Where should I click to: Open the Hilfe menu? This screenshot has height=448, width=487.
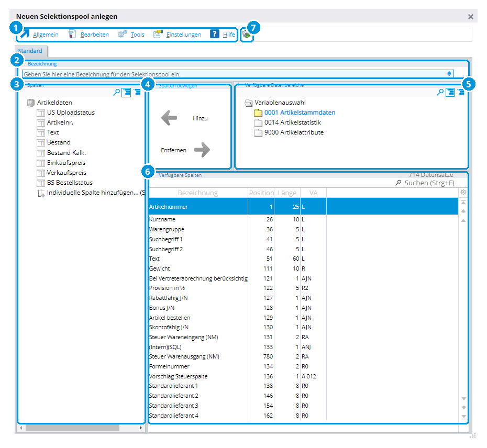229,35
